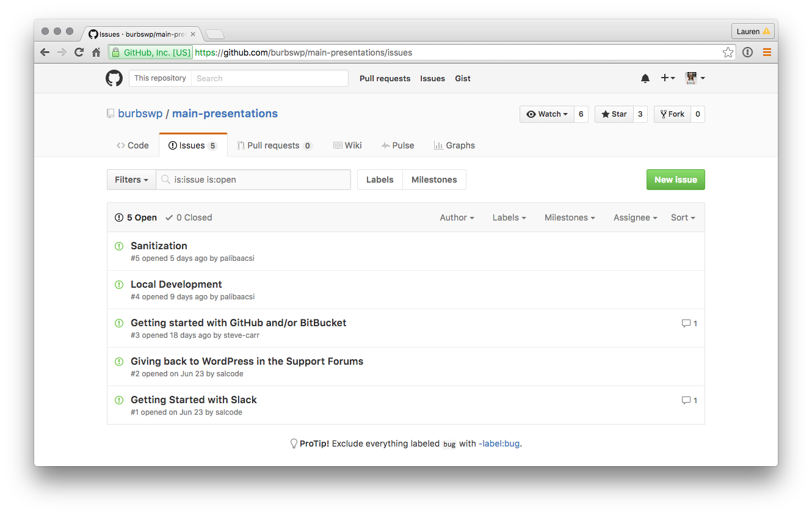812x515 pixels.
Task: Click the open icon for Support Forums issue
Action: pos(119,362)
